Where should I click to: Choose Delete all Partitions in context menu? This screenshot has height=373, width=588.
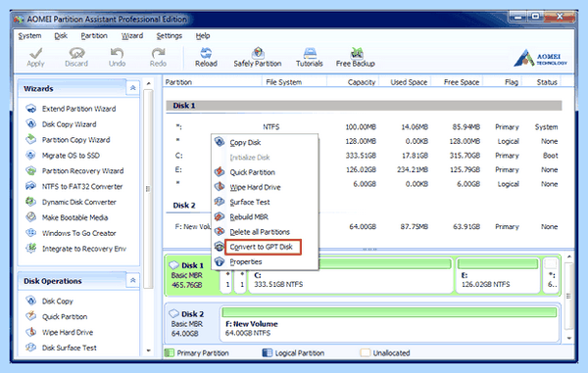265,232
